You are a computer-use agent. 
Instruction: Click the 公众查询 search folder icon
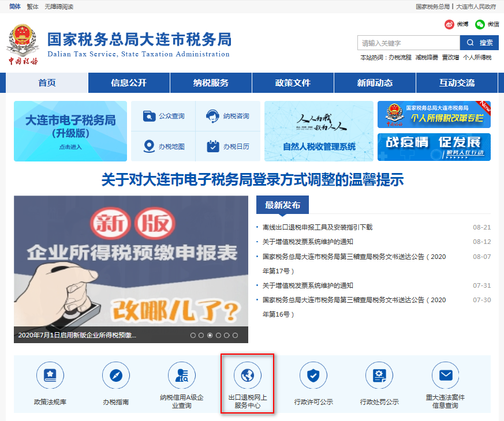coord(149,116)
